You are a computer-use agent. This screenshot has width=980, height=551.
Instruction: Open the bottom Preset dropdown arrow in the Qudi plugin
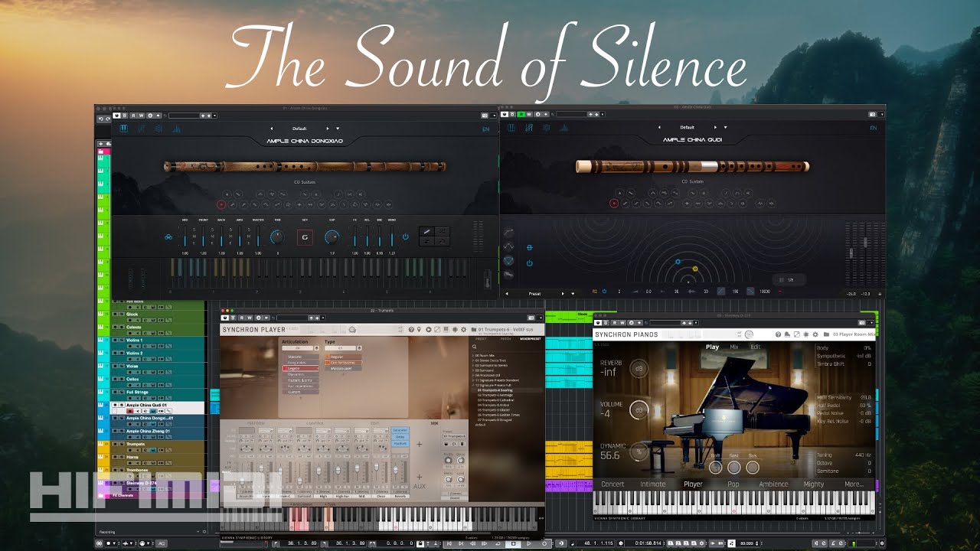click(573, 293)
